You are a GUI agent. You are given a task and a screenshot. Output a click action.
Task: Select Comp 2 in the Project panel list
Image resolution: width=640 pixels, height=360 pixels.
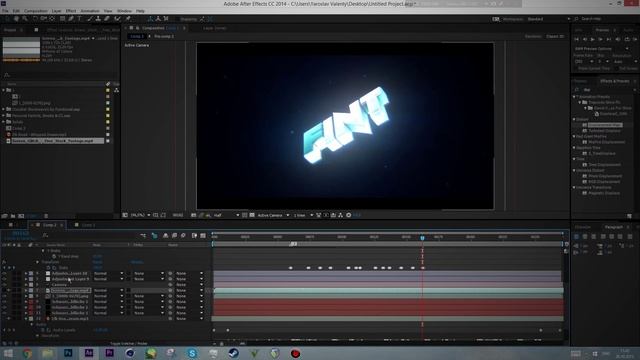tap(19, 128)
